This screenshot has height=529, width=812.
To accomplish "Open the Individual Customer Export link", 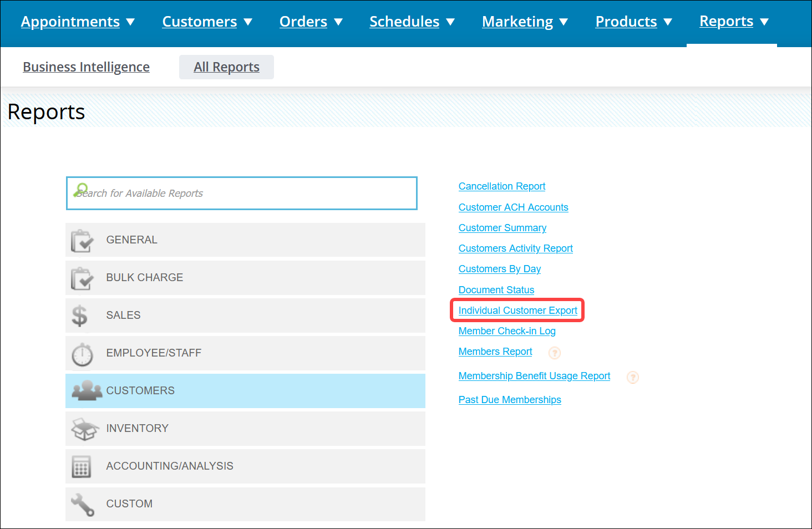I will point(518,311).
